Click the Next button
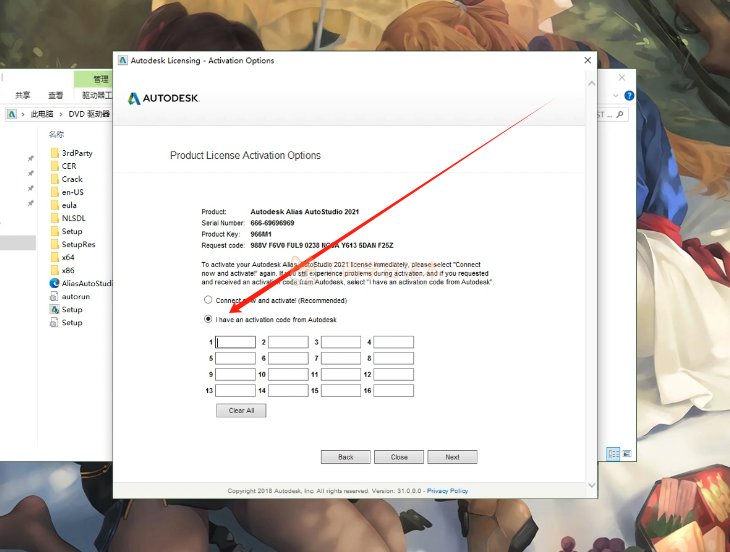Viewport: 730px width, 552px height. coord(452,457)
